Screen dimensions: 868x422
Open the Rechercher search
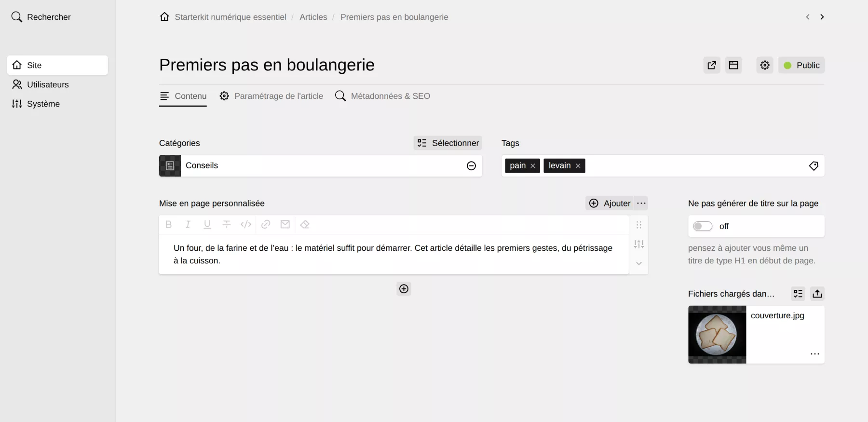coord(41,17)
